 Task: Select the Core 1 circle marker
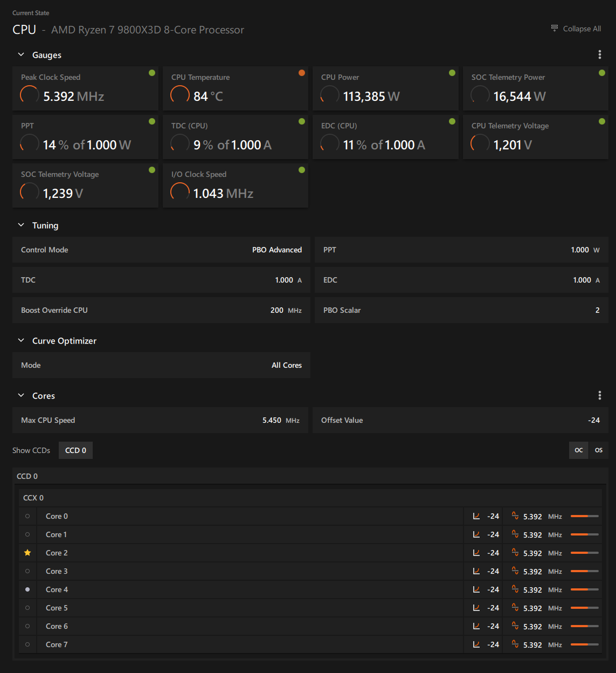(27, 534)
